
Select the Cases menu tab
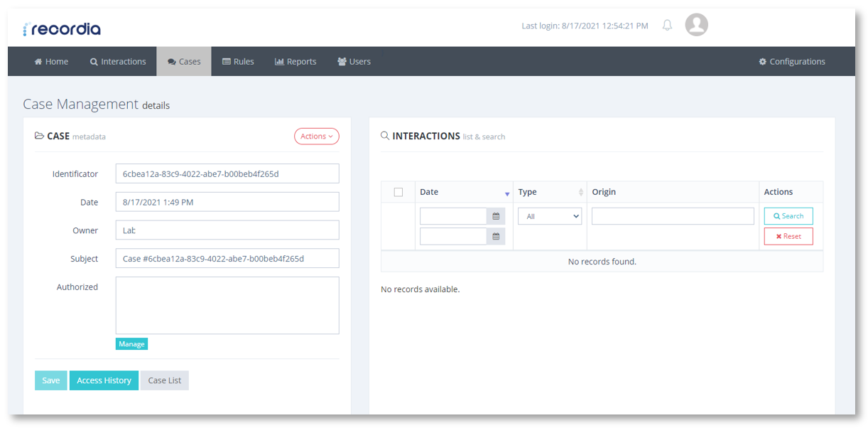pyautogui.click(x=184, y=62)
